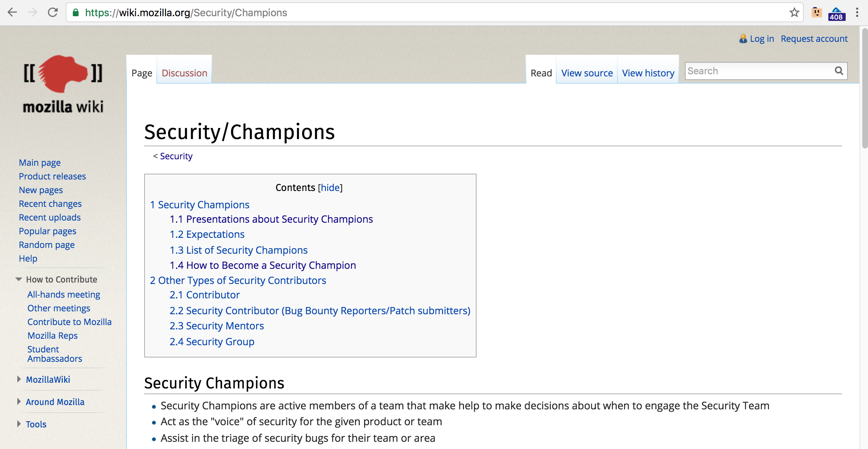This screenshot has height=449, width=868.
Task: Expand the MozillaWiki sidebar section
Action: (x=19, y=379)
